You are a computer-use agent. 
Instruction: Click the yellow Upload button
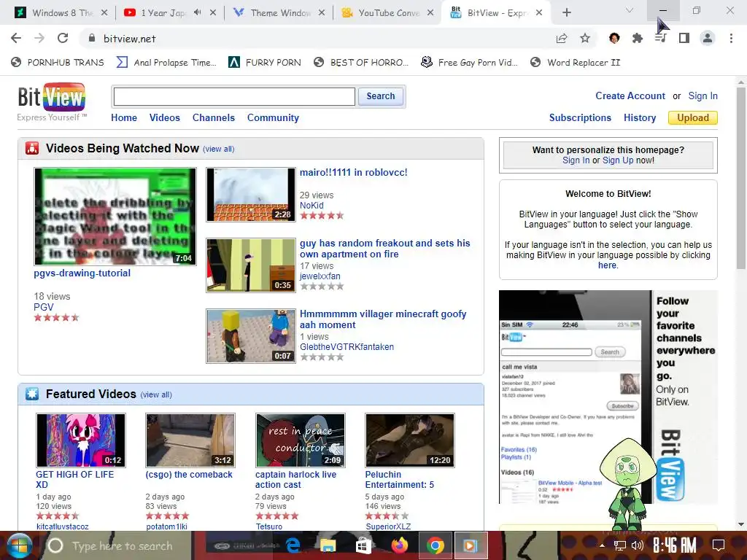click(x=693, y=117)
